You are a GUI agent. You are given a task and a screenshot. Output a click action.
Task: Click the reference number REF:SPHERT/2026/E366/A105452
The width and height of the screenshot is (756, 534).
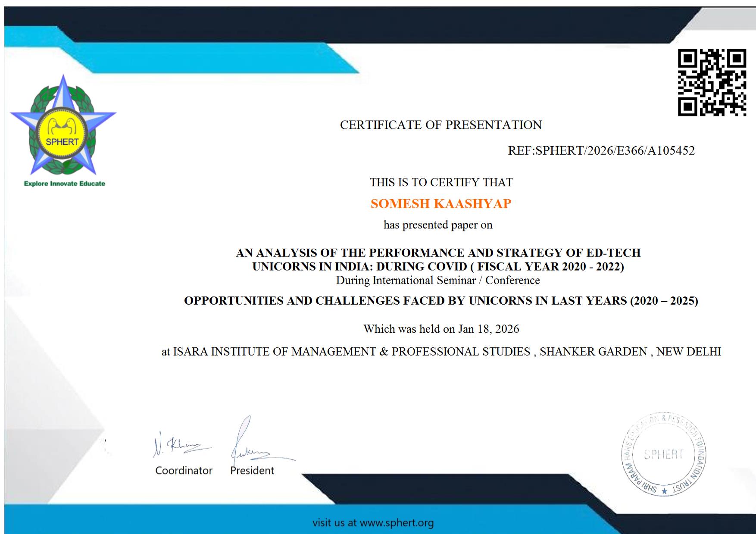tap(601, 150)
